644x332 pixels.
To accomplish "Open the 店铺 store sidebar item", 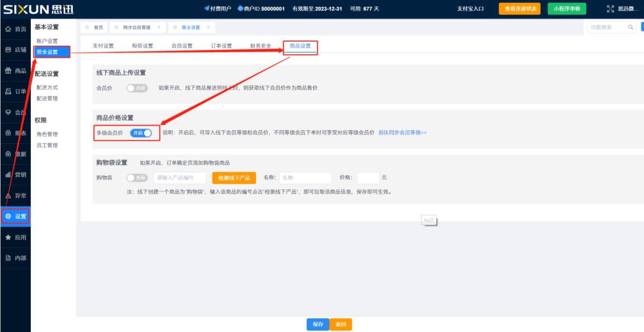I will click(15, 50).
